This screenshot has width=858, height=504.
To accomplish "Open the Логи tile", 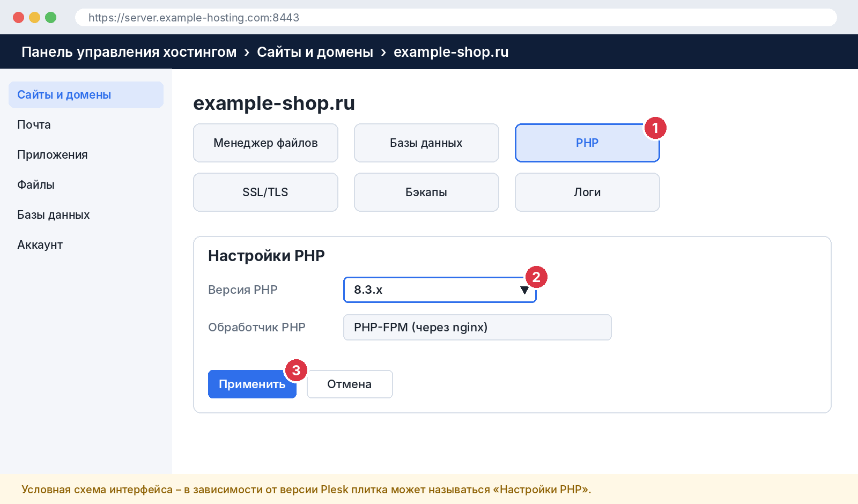I will click(587, 192).
